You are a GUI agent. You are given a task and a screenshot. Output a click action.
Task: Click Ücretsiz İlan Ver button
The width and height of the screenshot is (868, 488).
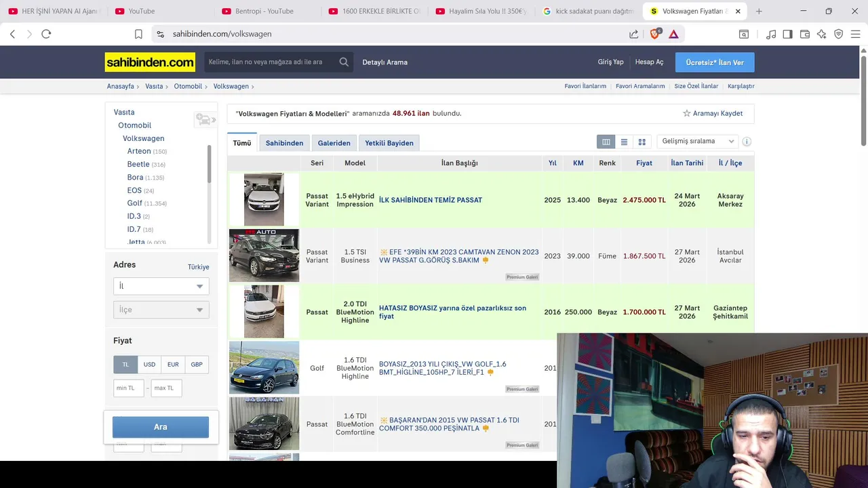pyautogui.click(x=715, y=62)
